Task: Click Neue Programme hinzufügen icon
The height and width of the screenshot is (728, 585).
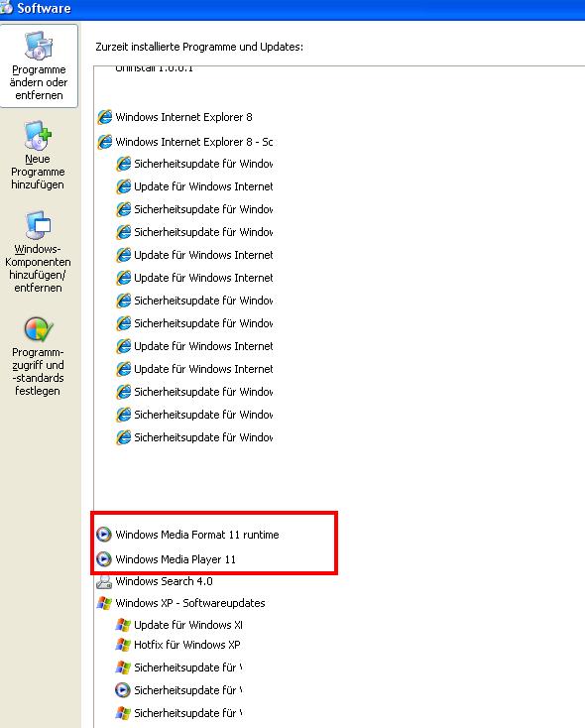Action: 38,135
